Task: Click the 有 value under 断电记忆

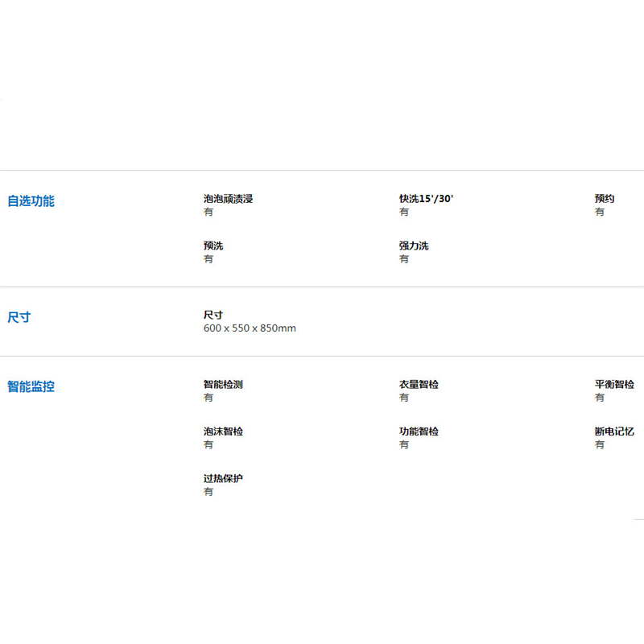Action: pyautogui.click(x=599, y=445)
